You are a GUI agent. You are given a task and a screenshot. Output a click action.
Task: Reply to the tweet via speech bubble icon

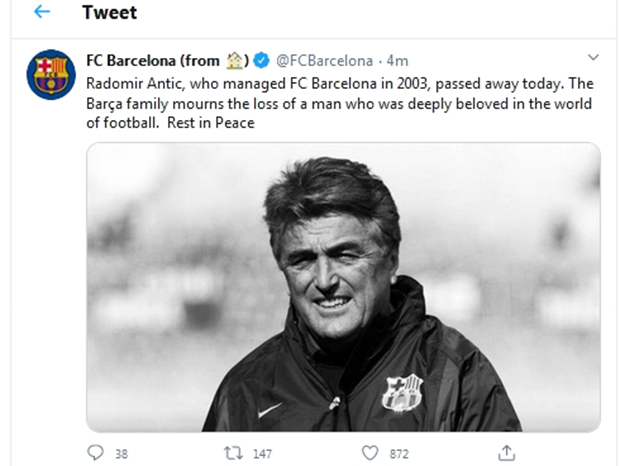point(95,453)
